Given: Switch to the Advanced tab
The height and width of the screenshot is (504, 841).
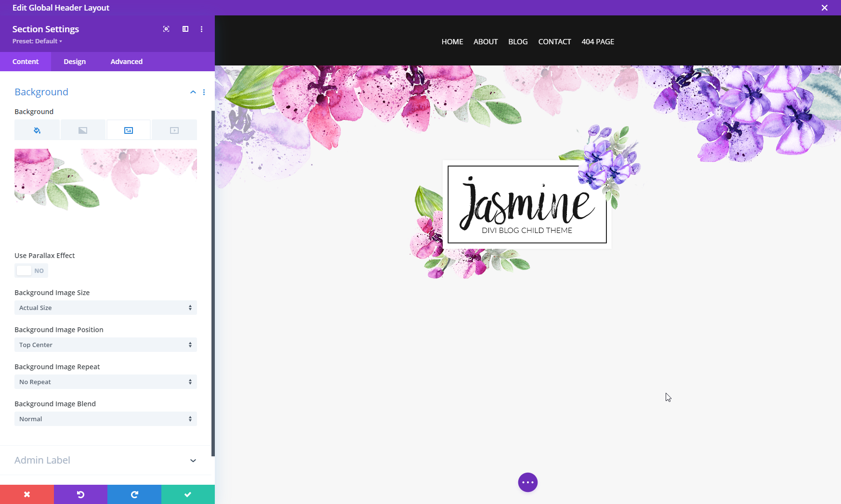Looking at the screenshot, I should [127, 62].
